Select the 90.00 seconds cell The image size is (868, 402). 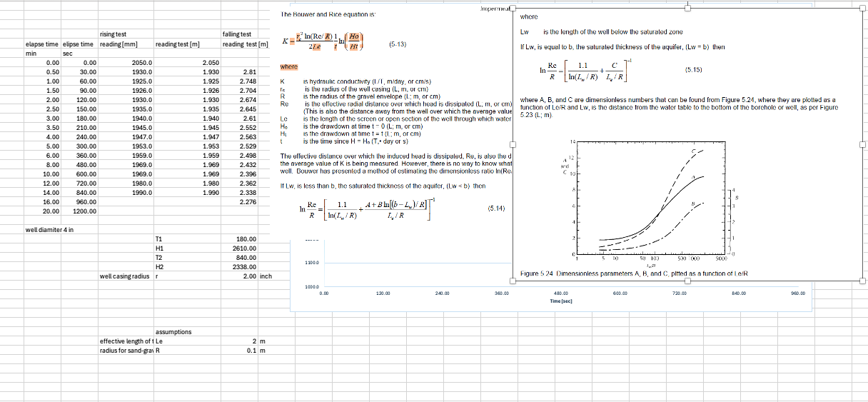(79, 91)
